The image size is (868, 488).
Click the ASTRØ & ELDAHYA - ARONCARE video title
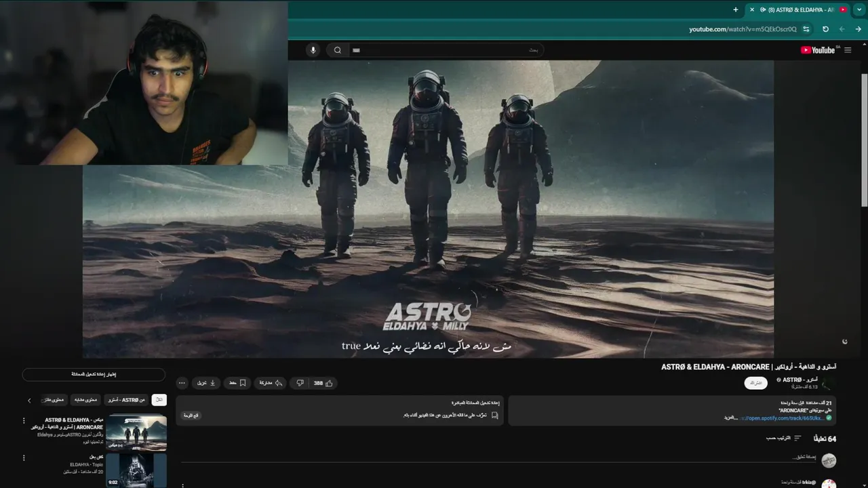click(749, 367)
